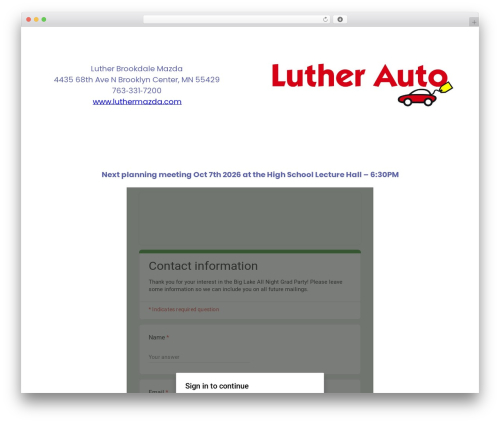500x423 pixels.
Task: Click the form description paragraph
Action: (x=245, y=285)
